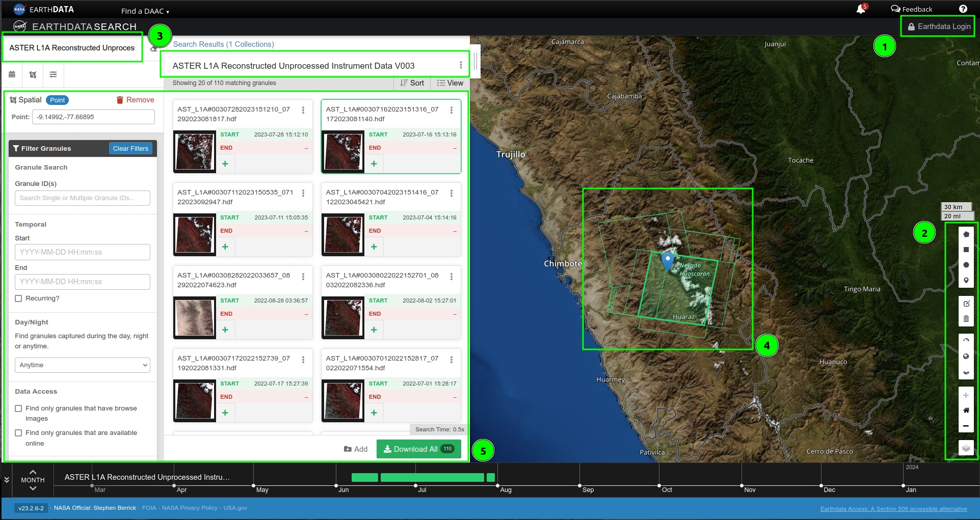Open the temporal calendar filter icon

(x=12, y=74)
